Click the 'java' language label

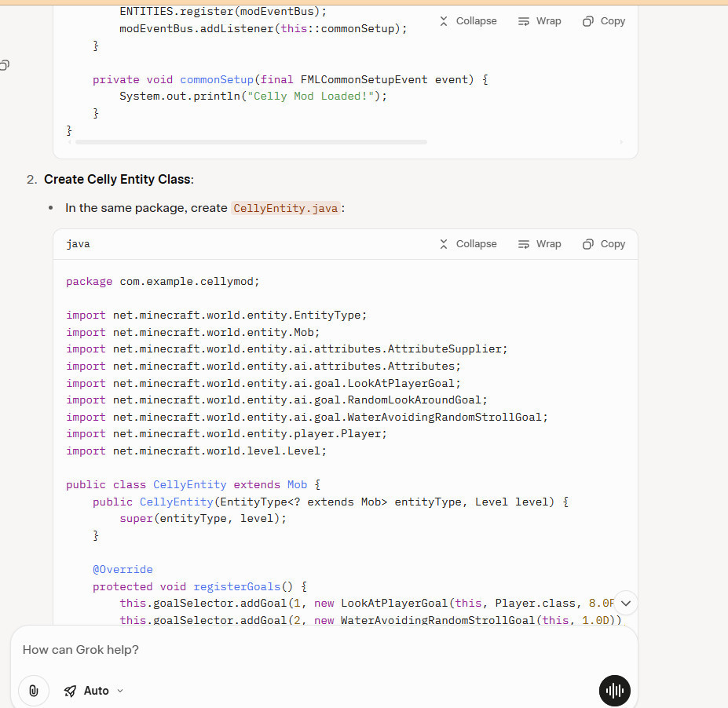pos(78,244)
